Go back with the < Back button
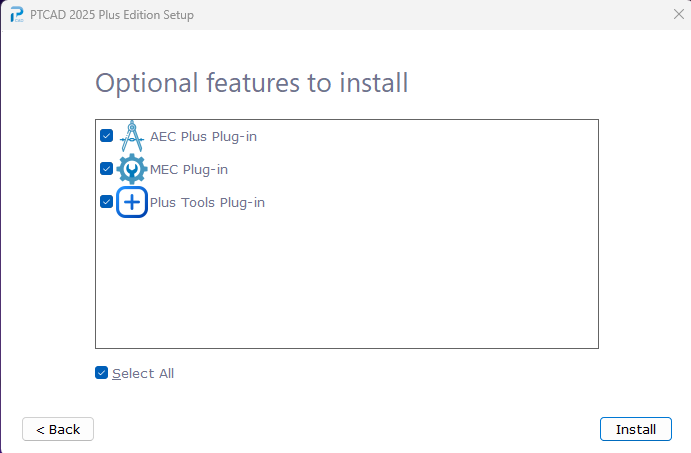 58,429
